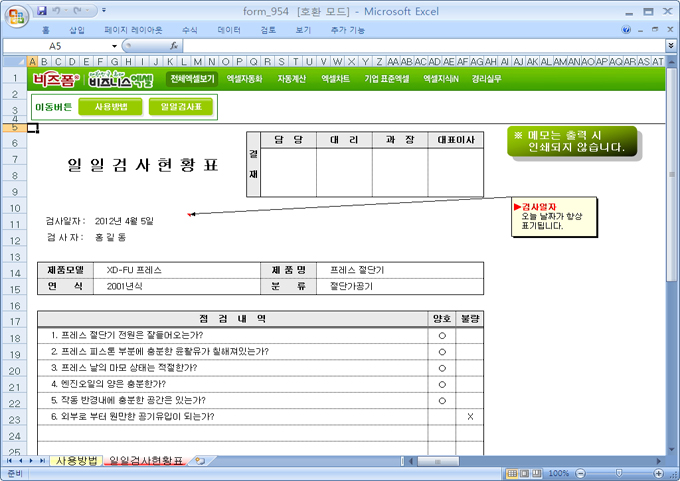Click the vertical scrollbar down arrow
The width and height of the screenshot is (680, 481).
point(671,449)
